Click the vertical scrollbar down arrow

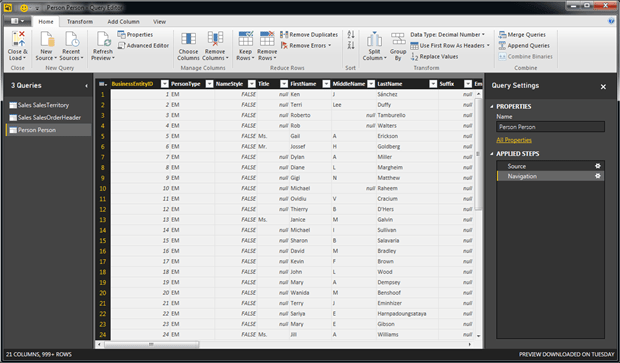pos(478,336)
